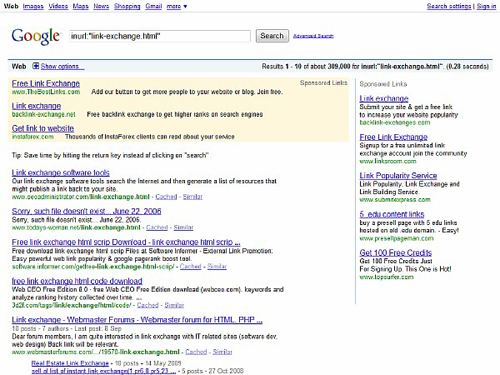This screenshot has height=375, width=500.
Task: Open the 'Free Link Exchange' TheBestLinks ad
Action: [46, 83]
